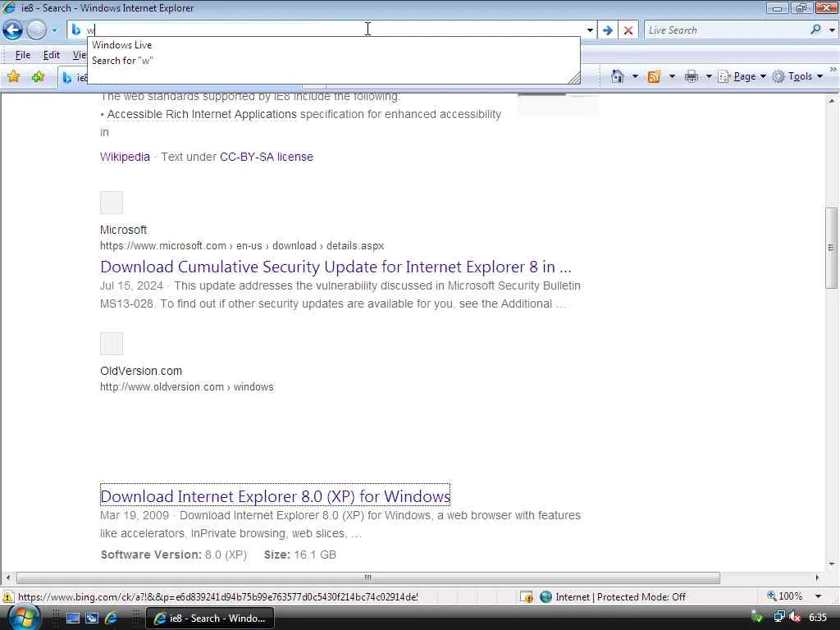Expand the zoom level dropdown arrow

(x=818, y=596)
